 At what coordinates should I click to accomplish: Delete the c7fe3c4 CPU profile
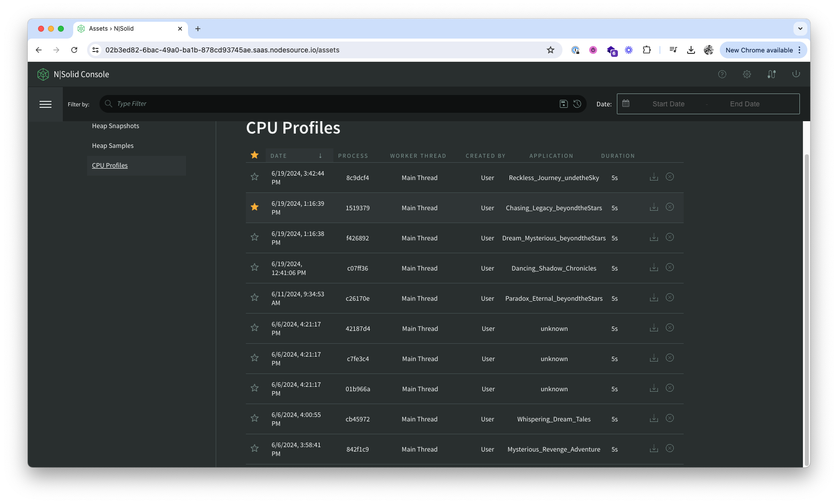point(670,358)
